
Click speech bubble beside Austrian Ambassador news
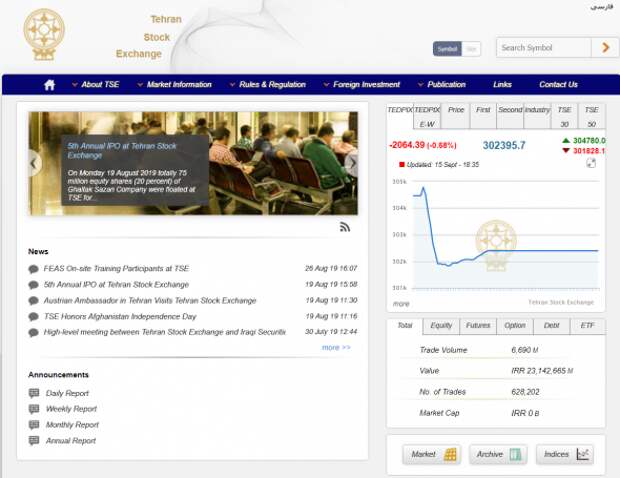point(34,301)
